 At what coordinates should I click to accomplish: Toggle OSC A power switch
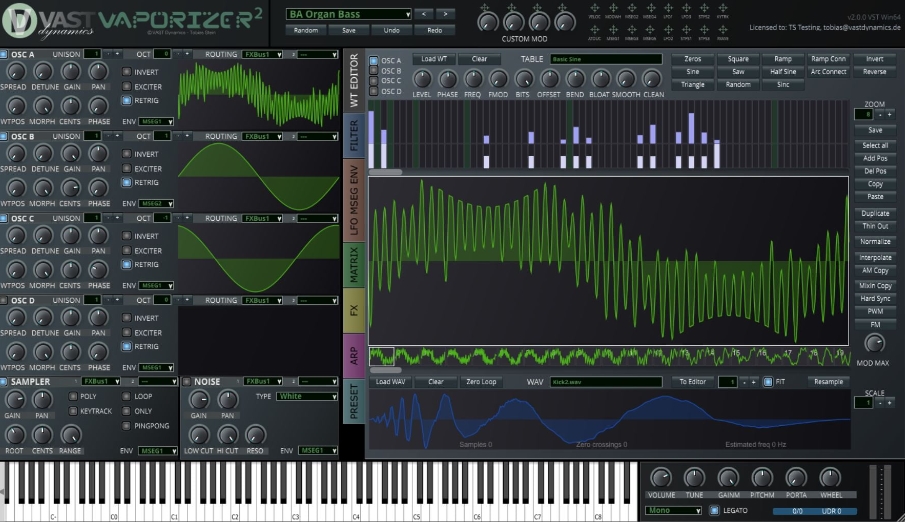tap(3, 54)
